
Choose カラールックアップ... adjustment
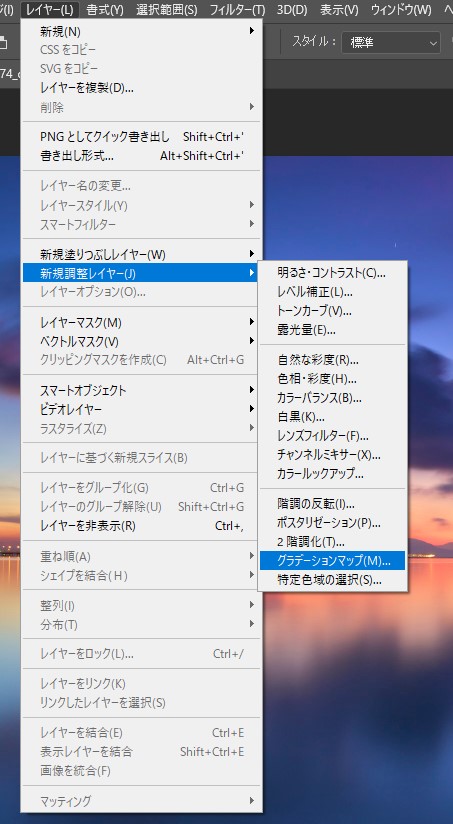[333, 473]
